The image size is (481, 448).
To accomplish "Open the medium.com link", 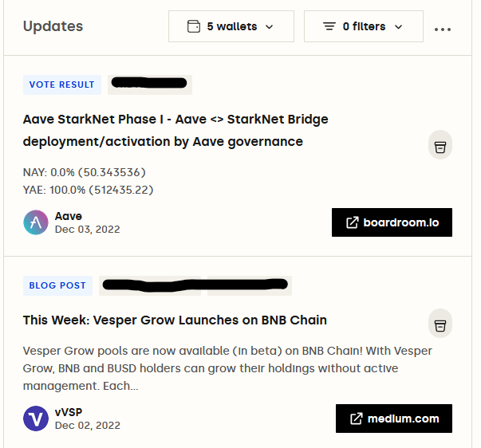I will [394, 419].
